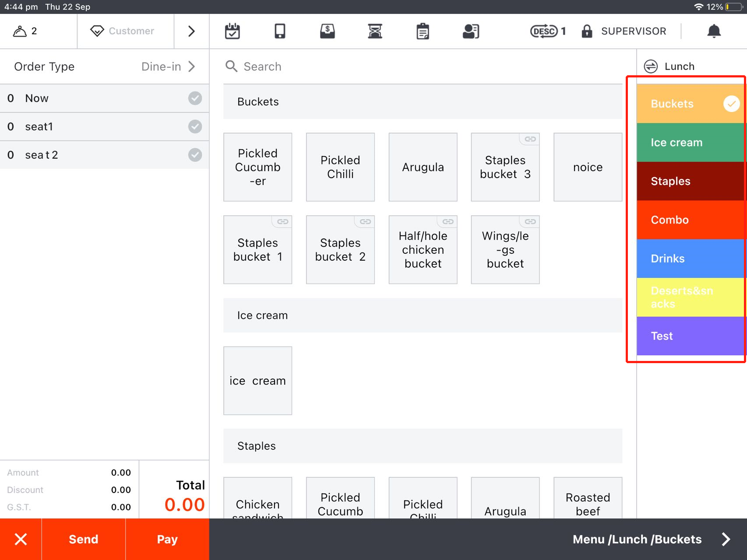Open the reservation calendar icon

[x=232, y=31]
